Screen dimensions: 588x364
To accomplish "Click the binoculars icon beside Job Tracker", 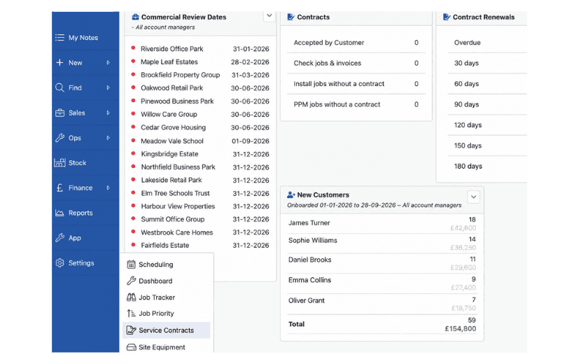I will (x=131, y=297).
